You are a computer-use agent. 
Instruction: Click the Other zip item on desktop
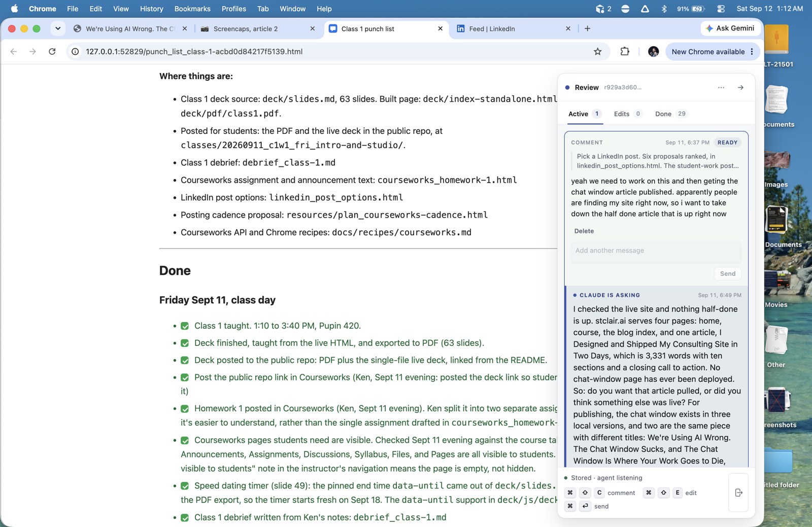pyautogui.click(x=776, y=346)
